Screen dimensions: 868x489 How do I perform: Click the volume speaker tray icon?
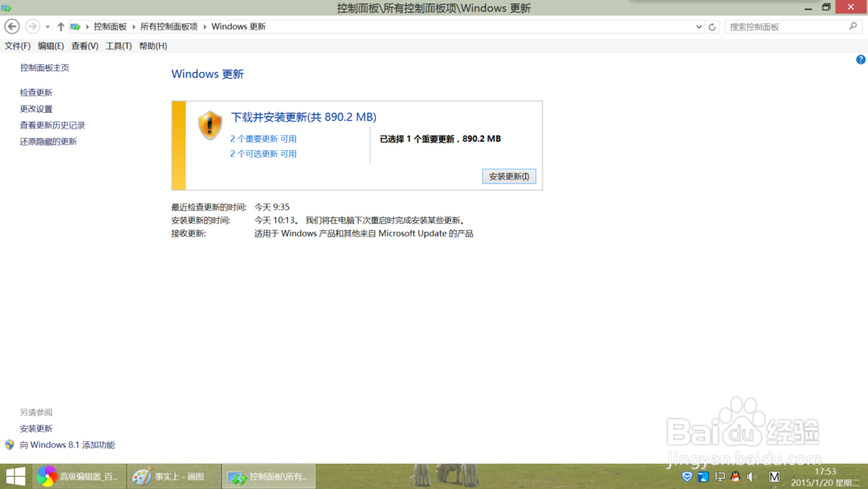click(752, 477)
